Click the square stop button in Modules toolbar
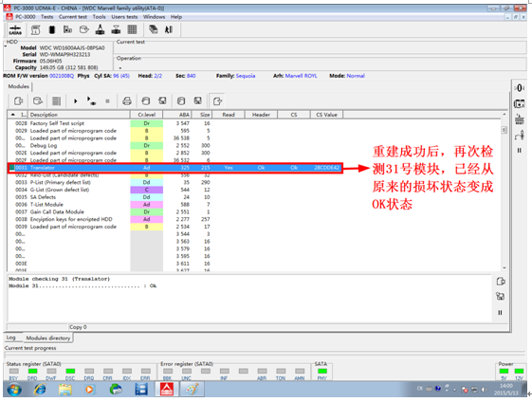The height and width of the screenshot is (402, 532). click(x=107, y=101)
